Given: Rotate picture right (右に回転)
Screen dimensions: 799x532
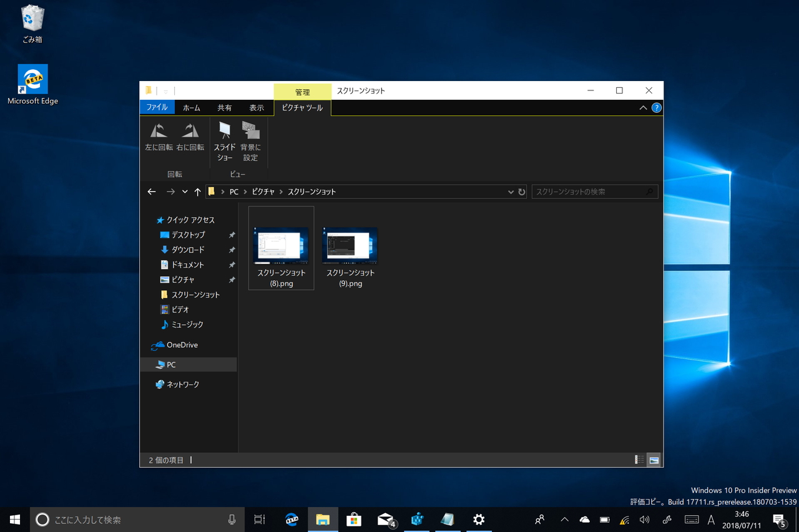Looking at the screenshot, I should 190,137.
